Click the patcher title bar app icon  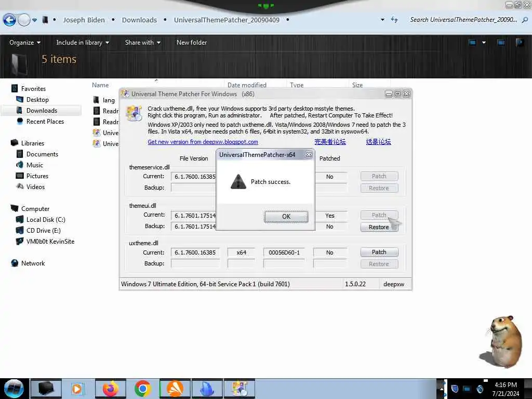(125, 94)
